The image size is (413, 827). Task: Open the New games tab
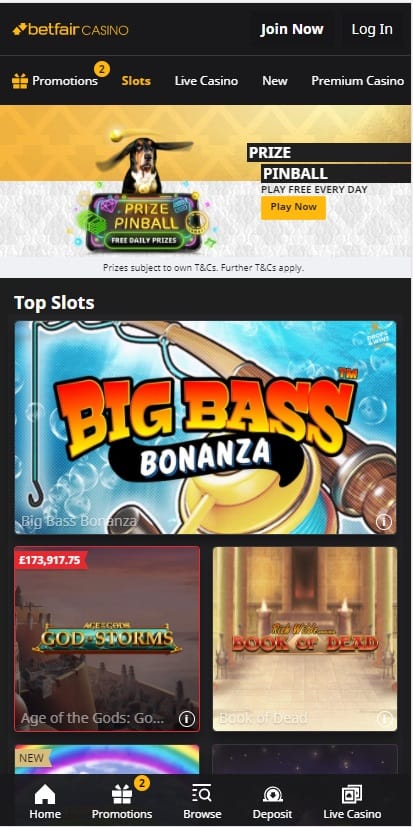pos(275,81)
